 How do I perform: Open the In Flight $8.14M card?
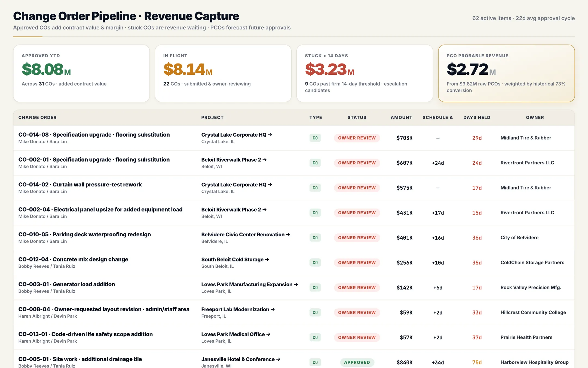223,73
